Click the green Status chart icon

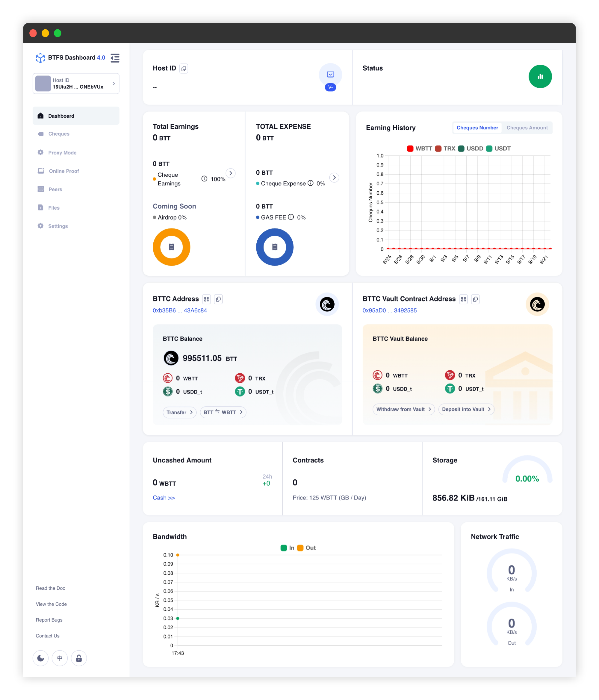click(540, 76)
